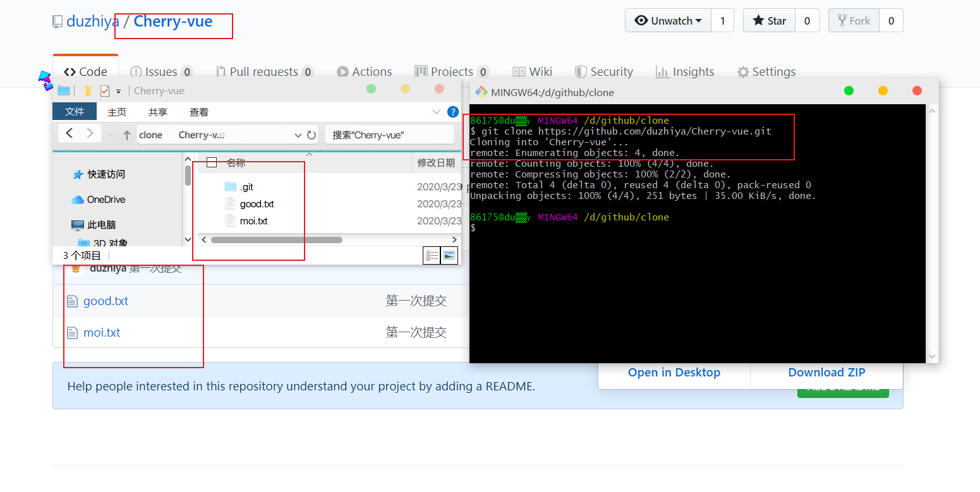Image resolution: width=980 pixels, height=492 pixels.
Task: Go back in Explorer navigation
Action: (x=70, y=133)
